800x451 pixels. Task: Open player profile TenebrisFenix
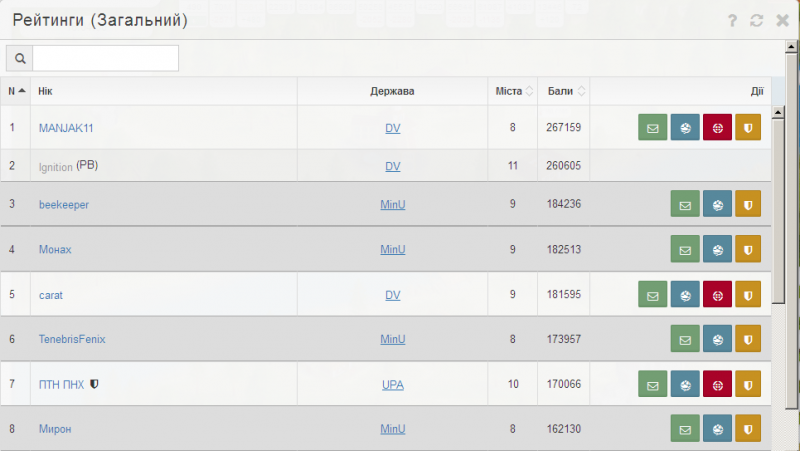[71, 340]
